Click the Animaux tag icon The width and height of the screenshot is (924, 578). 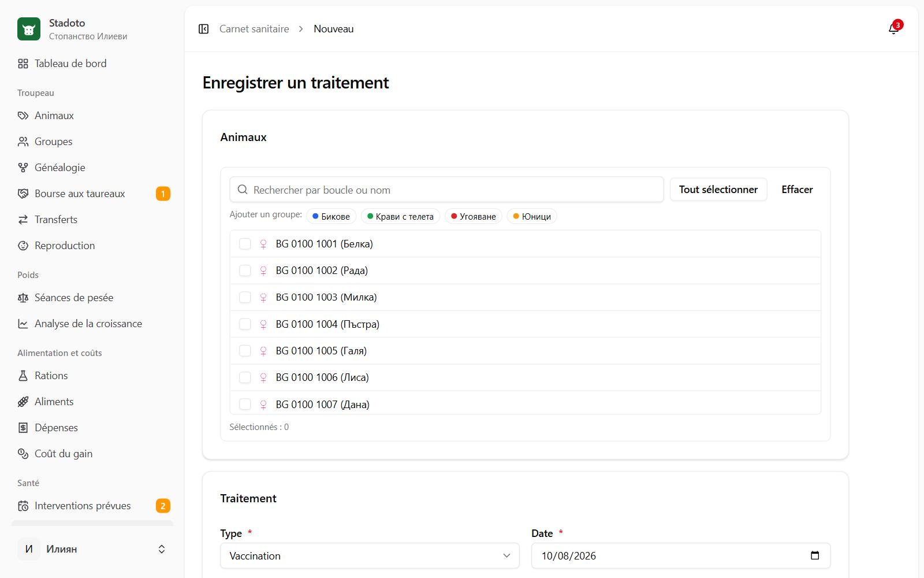pyautogui.click(x=23, y=116)
